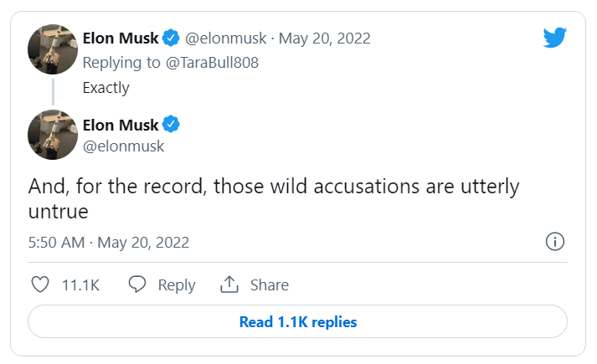The height and width of the screenshot is (364, 597).
Task: Click verified badge beside the lower Elon Musk name
Action: pos(171,125)
